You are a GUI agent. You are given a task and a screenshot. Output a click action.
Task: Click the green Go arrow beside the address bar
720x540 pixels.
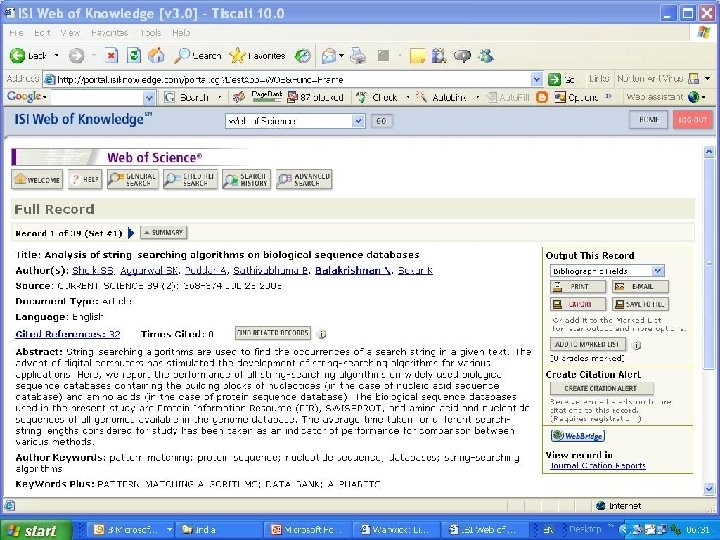tap(554, 79)
